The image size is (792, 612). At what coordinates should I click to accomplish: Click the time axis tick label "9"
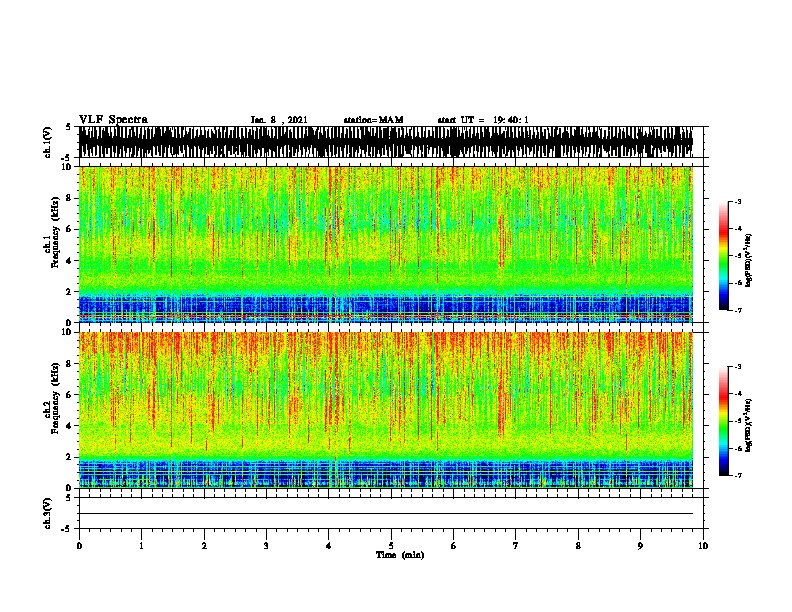tap(640, 546)
